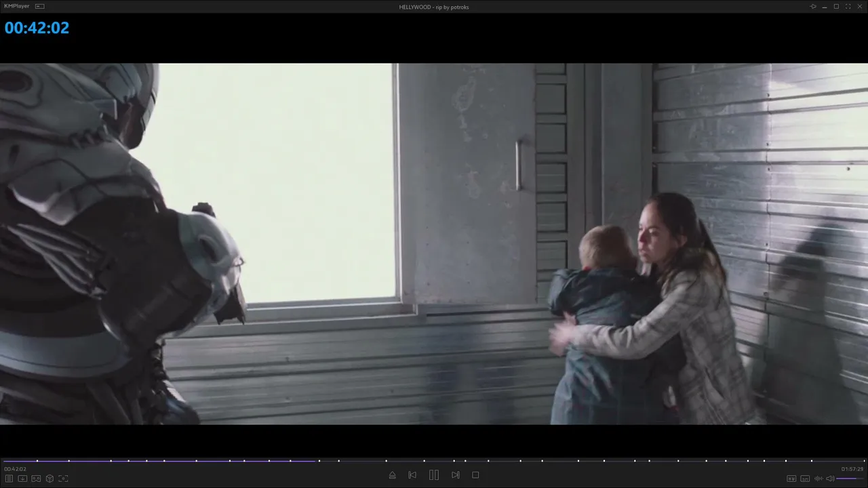Toggle the subtitles icon

click(x=805, y=479)
